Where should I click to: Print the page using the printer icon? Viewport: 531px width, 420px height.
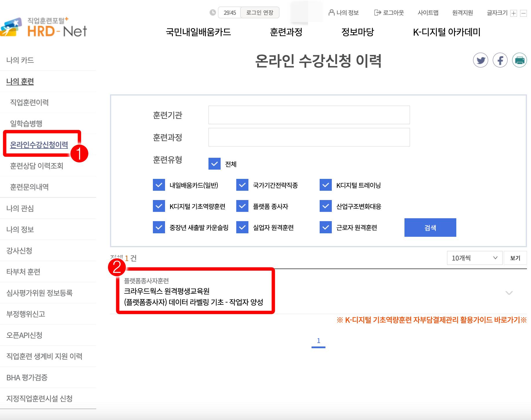(519, 60)
